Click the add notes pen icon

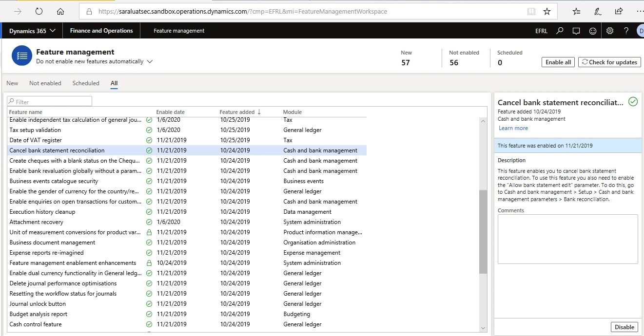[x=598, y=11]
